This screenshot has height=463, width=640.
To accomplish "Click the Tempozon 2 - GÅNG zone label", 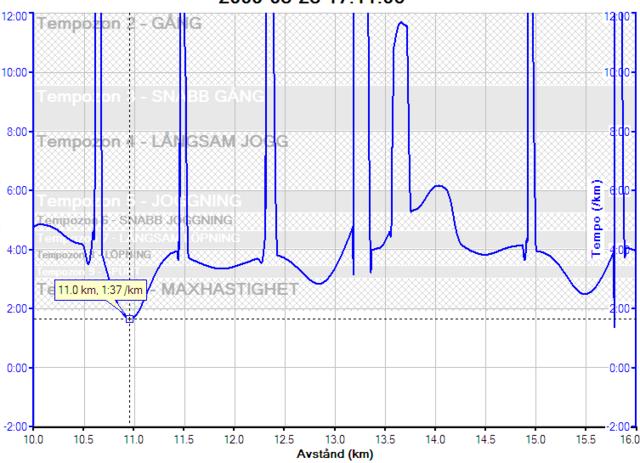I will click(120, 23).
